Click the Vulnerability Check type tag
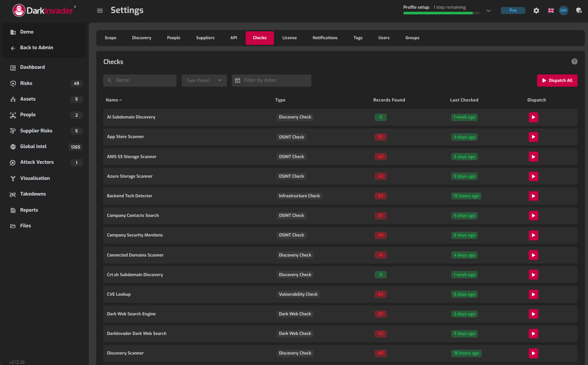 click(x=298, y=294)
